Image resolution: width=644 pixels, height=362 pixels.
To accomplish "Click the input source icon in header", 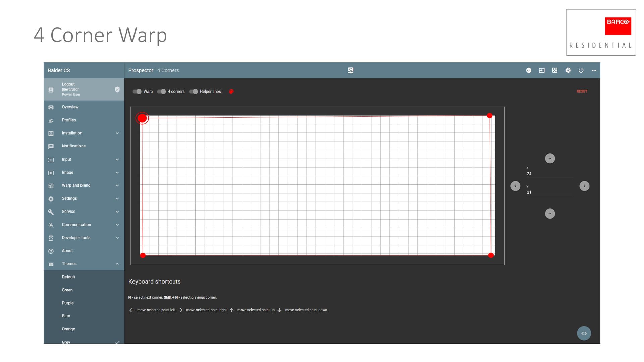I will tap(542, 70).
